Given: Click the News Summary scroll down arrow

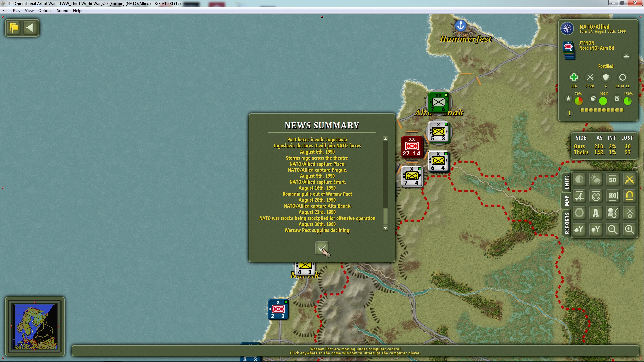Looking at the screenshot, I should coord(385,228).
